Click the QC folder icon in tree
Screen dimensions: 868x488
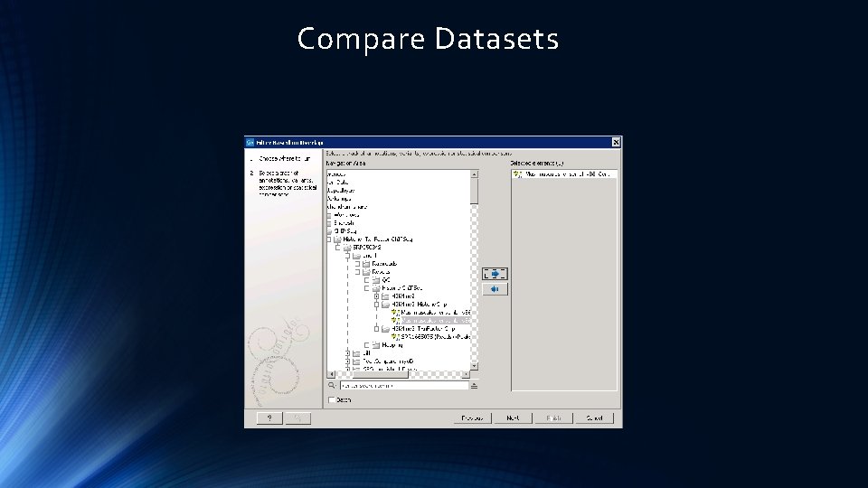(376, 280)
